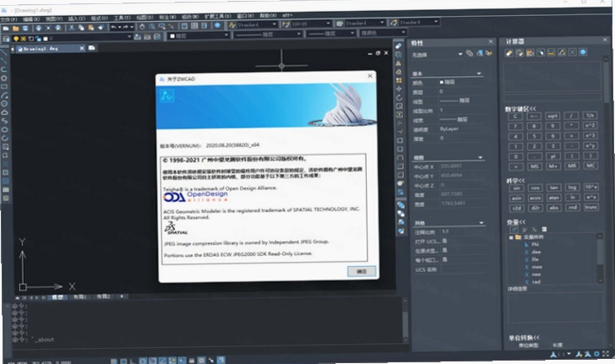Click the 颜色 随层 color swatch in 特性 panel

point(441,82)
